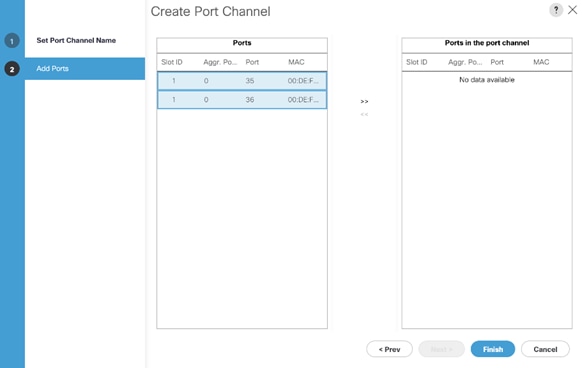Click MAC cell 00:DE:F... in port 35 row
The width and height of the screenshot is (582, 368).
click(303, 81)
